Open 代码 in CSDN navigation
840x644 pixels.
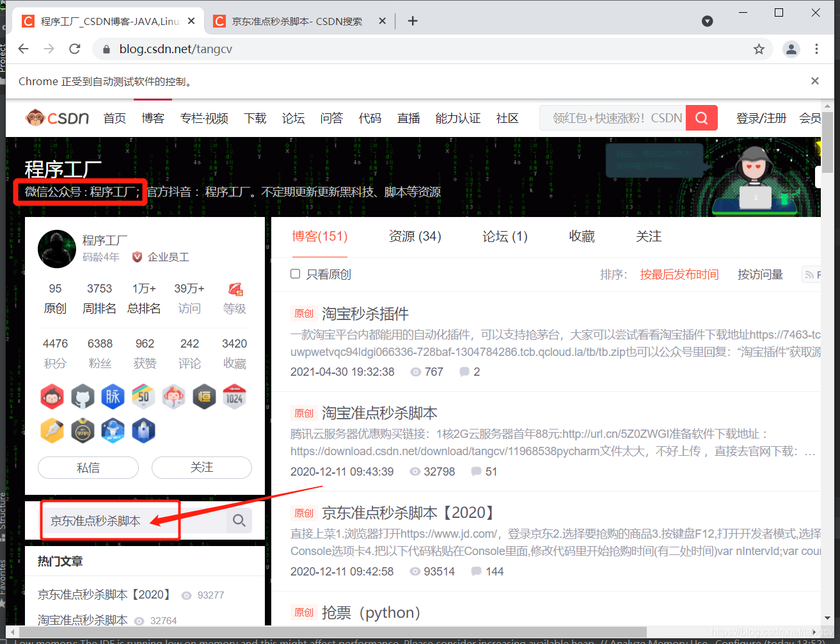click(x=370, y=118)
